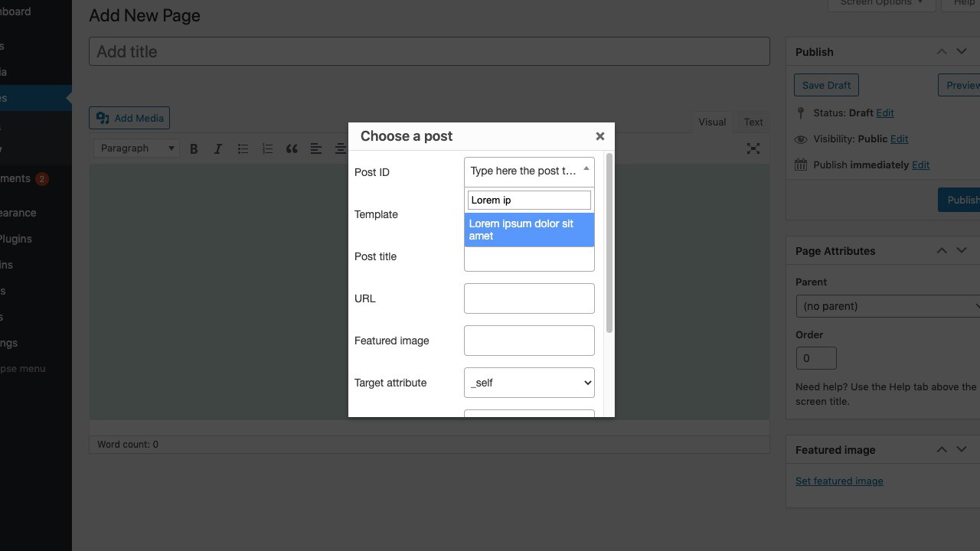Close the Choose a post dialog
980x551 pixels.
coord(599,136)
